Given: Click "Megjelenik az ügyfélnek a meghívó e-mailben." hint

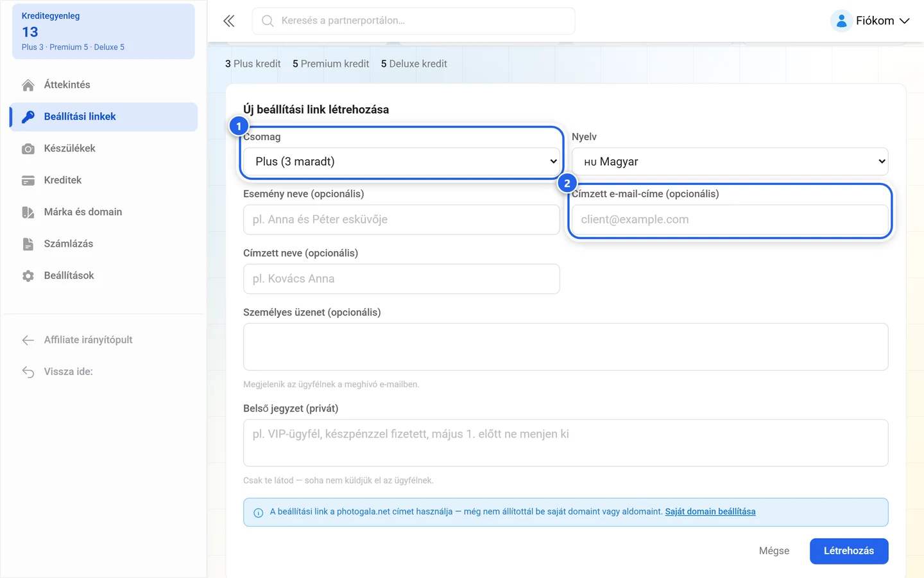Looking at the screenshot, I should (x=331, y=385).
